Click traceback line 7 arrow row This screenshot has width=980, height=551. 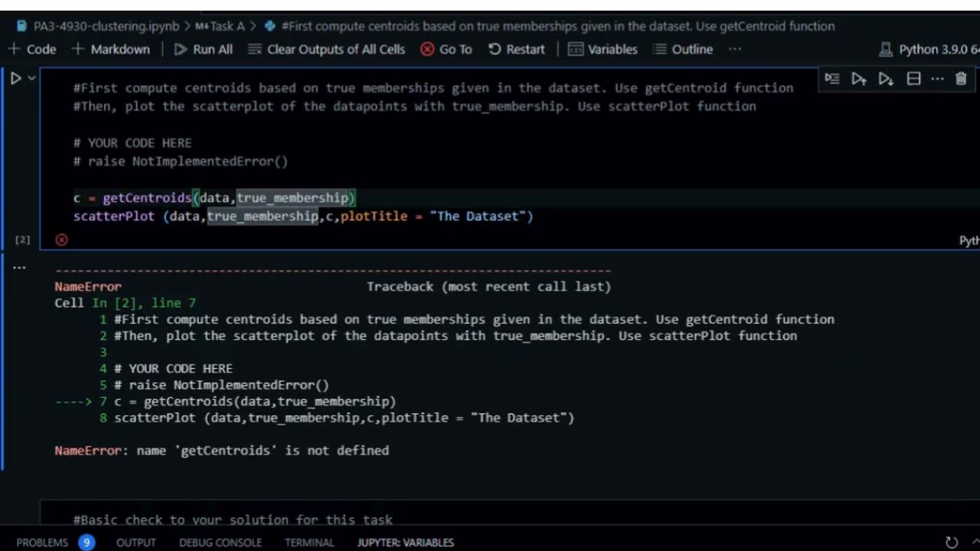(226, 401)
